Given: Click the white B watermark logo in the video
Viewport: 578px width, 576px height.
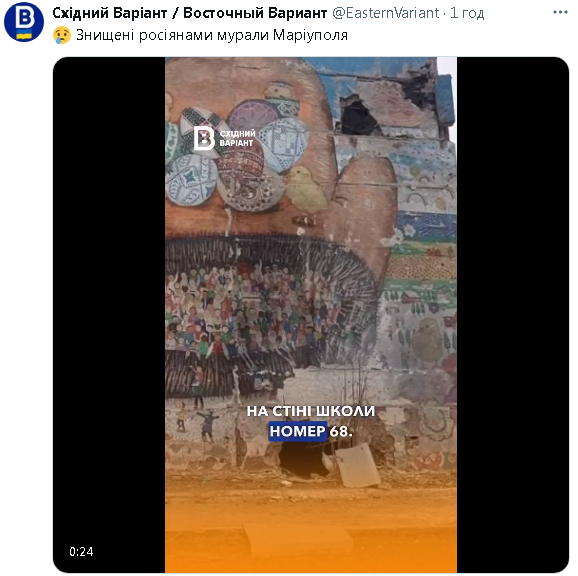Looking at the screenshot, I should click(x=204, y=138).
